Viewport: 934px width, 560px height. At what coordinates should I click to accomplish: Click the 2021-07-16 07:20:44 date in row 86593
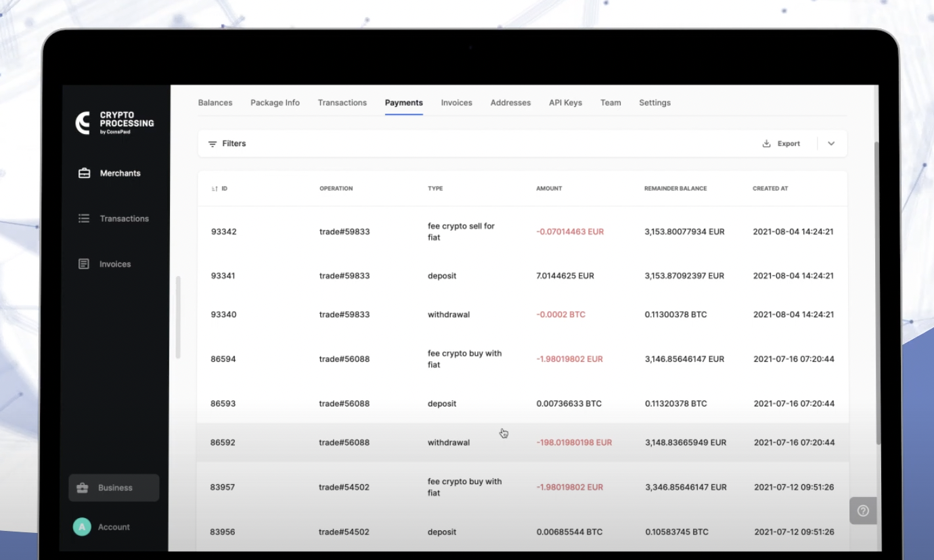click(x=794, y=404)
